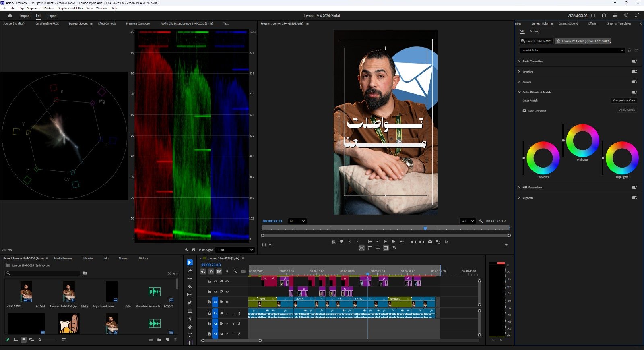The image size is (644, 350).
Task: Open Lumetri Scopes settings wrench
Action: pos(187,250)
